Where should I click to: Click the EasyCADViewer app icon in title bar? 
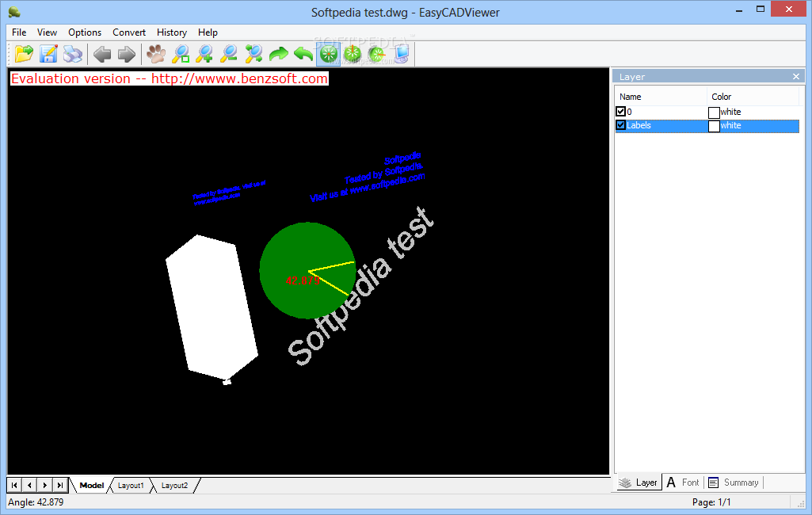tap(14, 11)
